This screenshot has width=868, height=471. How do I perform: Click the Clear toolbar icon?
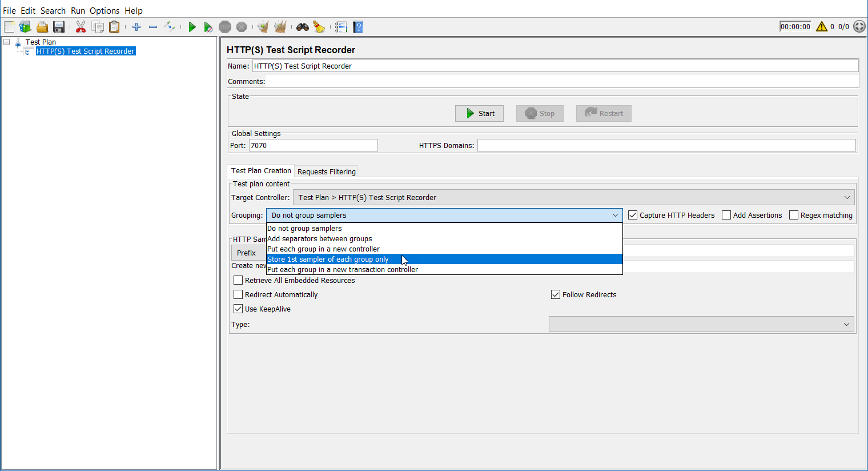tap(263, 27)
